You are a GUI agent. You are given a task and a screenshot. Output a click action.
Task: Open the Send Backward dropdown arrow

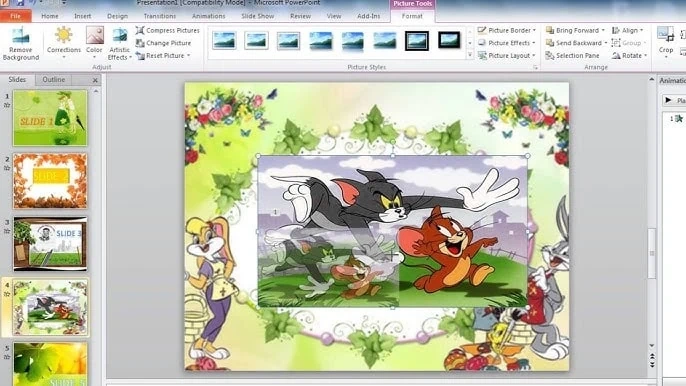[x=606, y=43]
